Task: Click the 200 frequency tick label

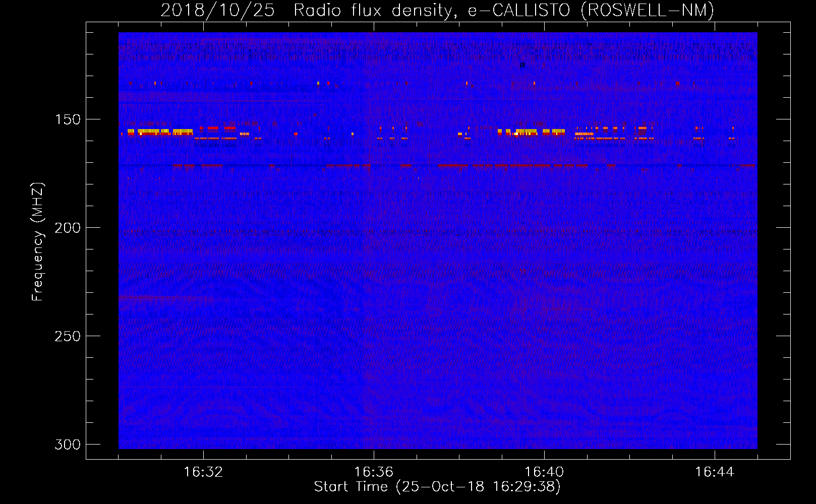Action: click(x=68, y=228)
